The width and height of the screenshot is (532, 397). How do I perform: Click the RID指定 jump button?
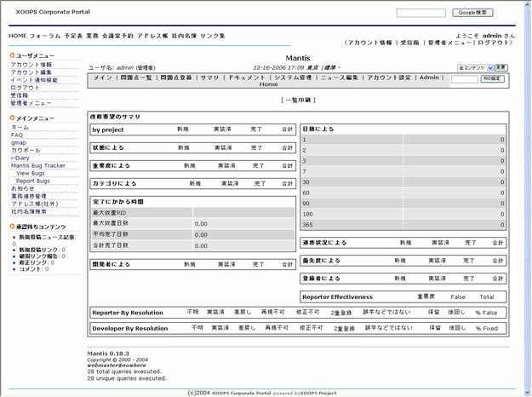tap(492, 78)
